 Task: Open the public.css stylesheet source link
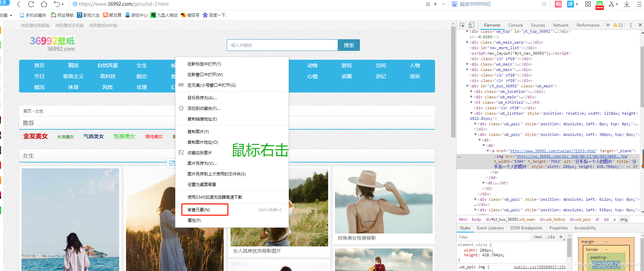pos(540,267)
